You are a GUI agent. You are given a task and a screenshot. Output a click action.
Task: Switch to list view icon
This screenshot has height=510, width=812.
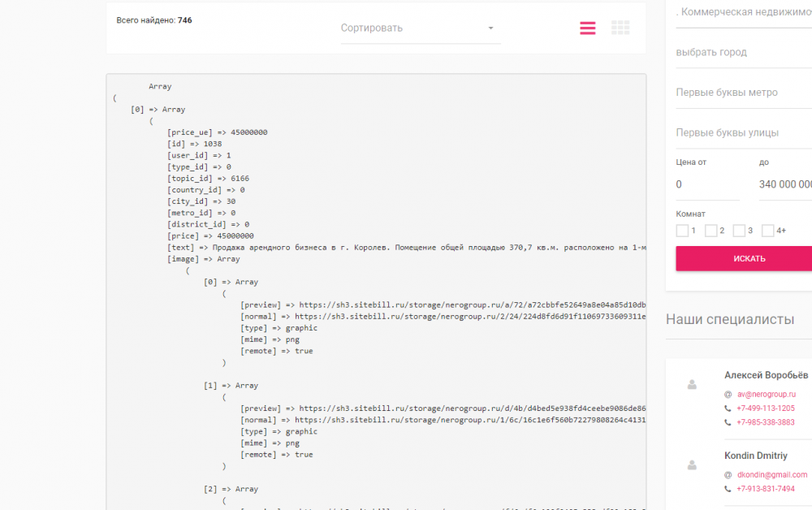coord(587,28)
